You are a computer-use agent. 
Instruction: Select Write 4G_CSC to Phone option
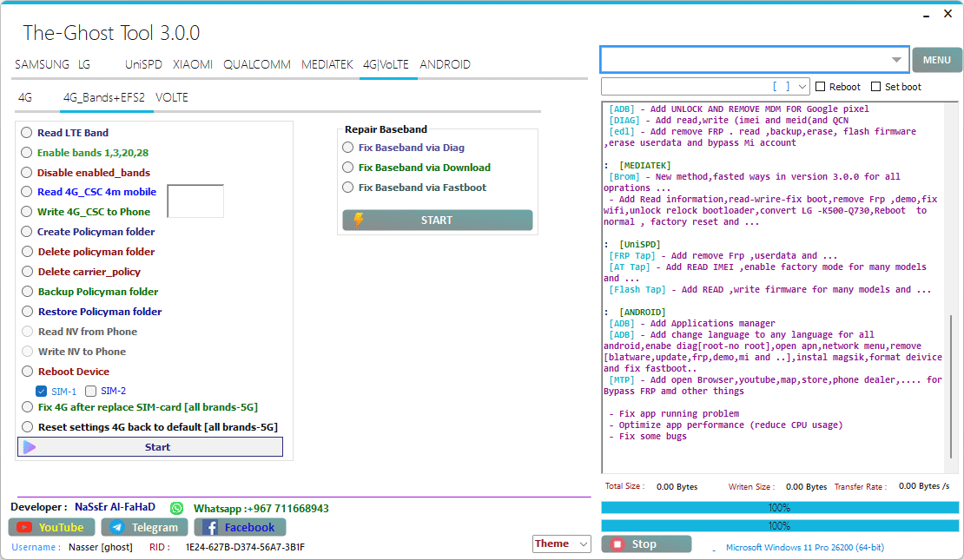pyautogui.click(x=26, y=212)
